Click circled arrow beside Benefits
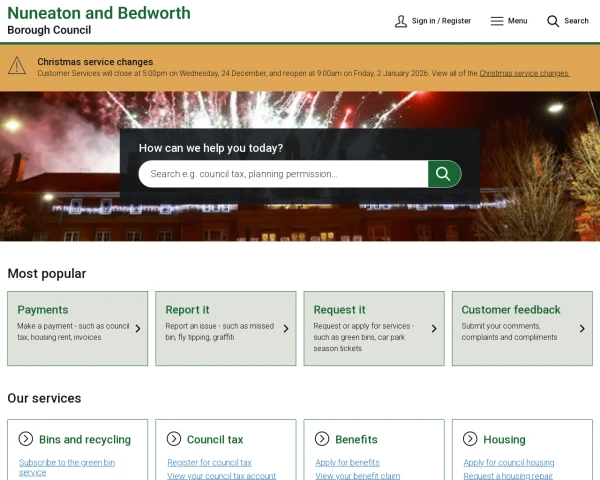Screen dimensions: 600x480 322,439
